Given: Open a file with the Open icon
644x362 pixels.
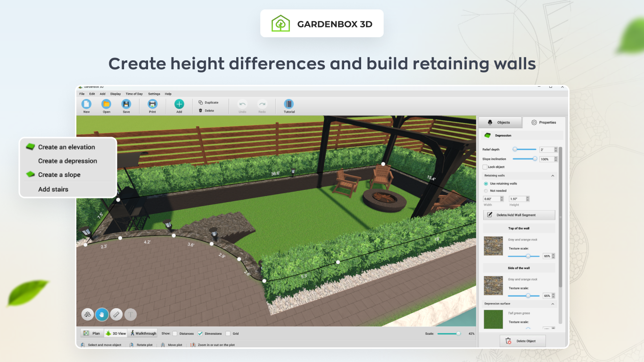Looking at the screenshot, I should [106, 104].
